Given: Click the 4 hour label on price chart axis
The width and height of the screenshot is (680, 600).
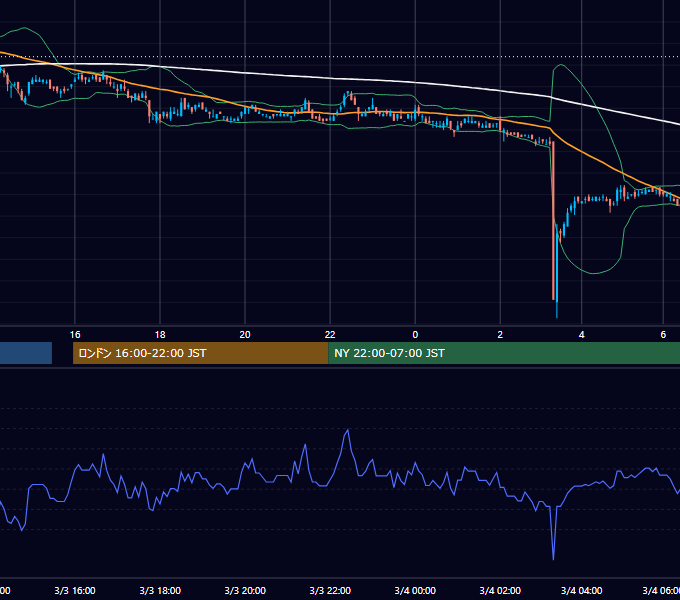Looking at the screenshot, I should [x=582, y=335].
